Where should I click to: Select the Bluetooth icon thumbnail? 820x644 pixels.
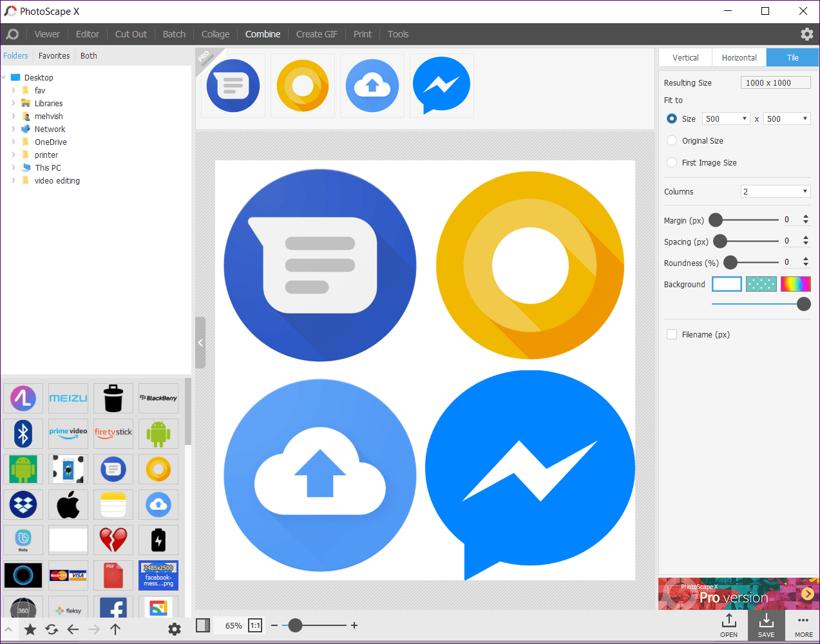[23, 433]
